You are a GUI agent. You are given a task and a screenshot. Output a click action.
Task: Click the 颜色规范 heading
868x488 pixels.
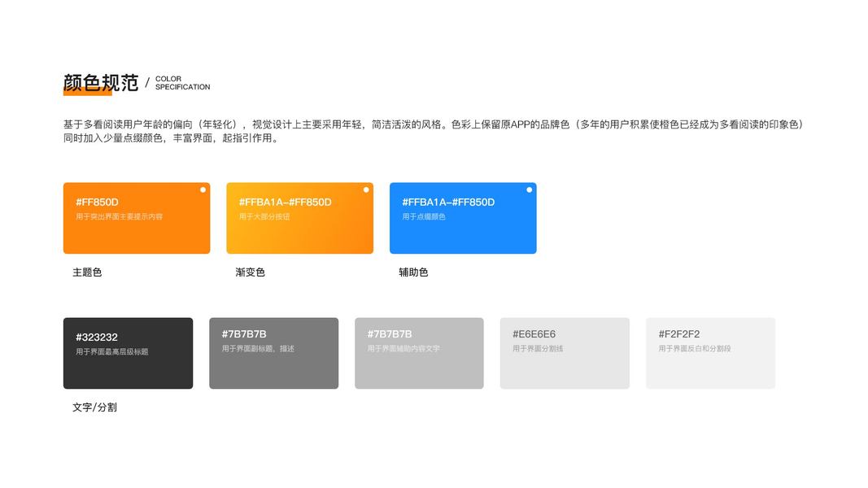pyautogui.click(x=101, y=83)
